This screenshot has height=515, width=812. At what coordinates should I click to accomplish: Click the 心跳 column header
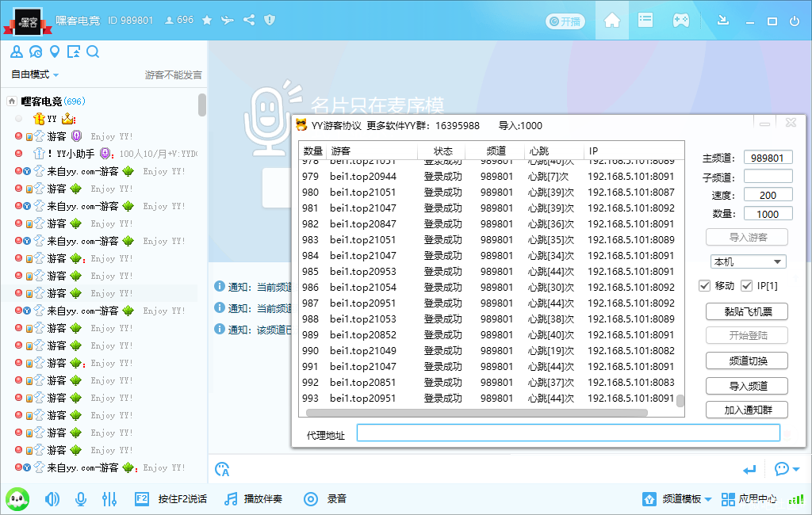coord(554,151)
